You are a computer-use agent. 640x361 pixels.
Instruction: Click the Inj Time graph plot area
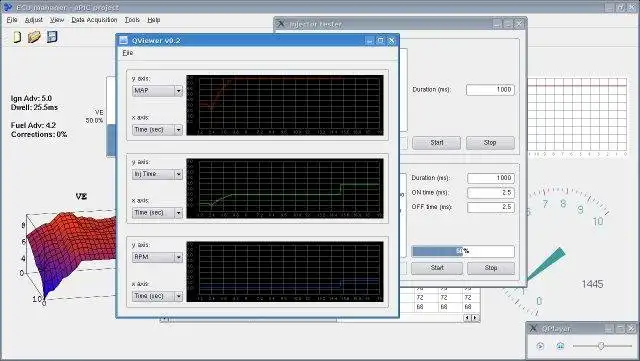tap(285, 188)
